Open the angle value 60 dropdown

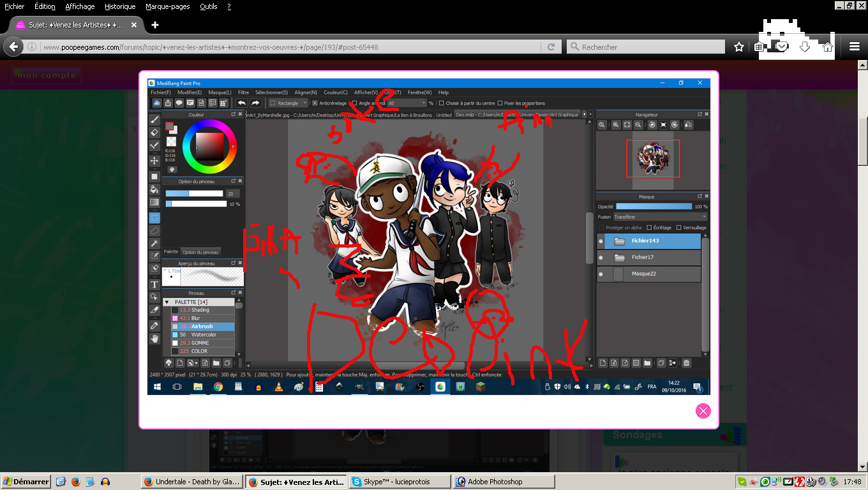point(407,103)
